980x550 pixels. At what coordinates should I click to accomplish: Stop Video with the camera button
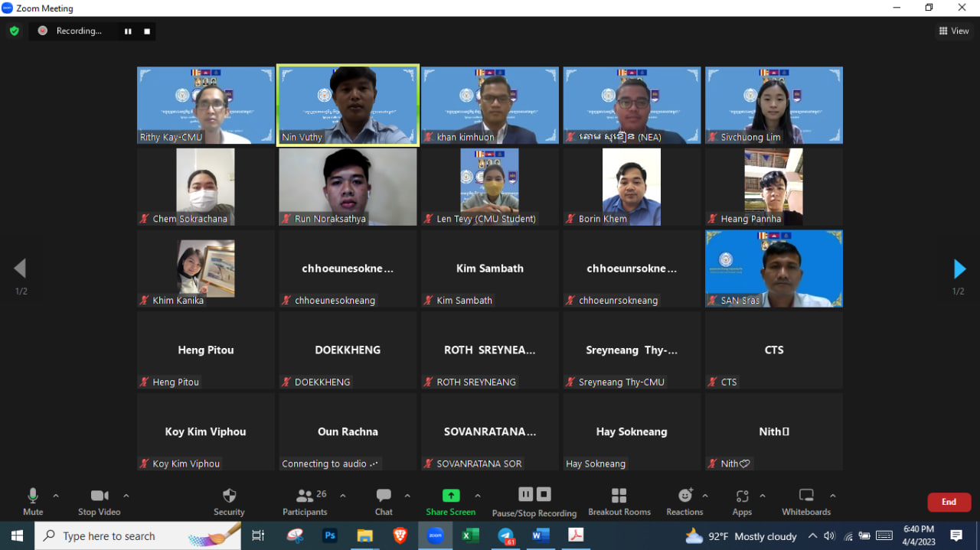100,501
